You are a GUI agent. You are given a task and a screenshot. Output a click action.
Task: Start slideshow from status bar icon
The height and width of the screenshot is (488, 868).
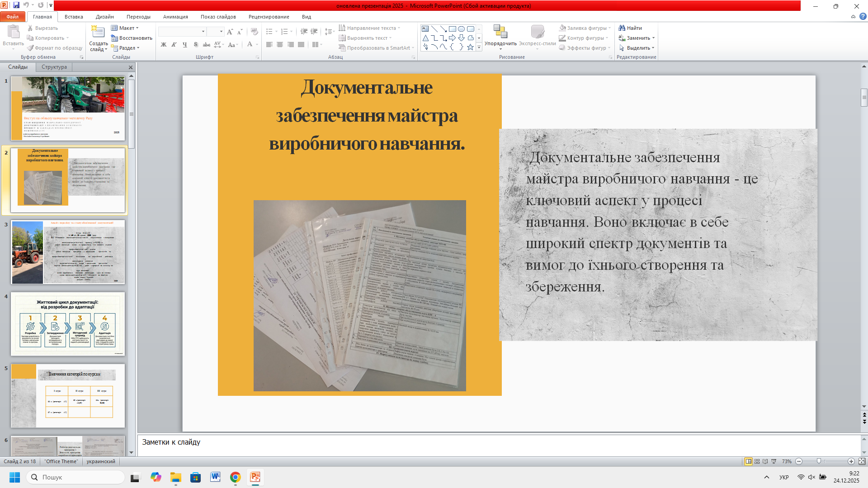774,461
